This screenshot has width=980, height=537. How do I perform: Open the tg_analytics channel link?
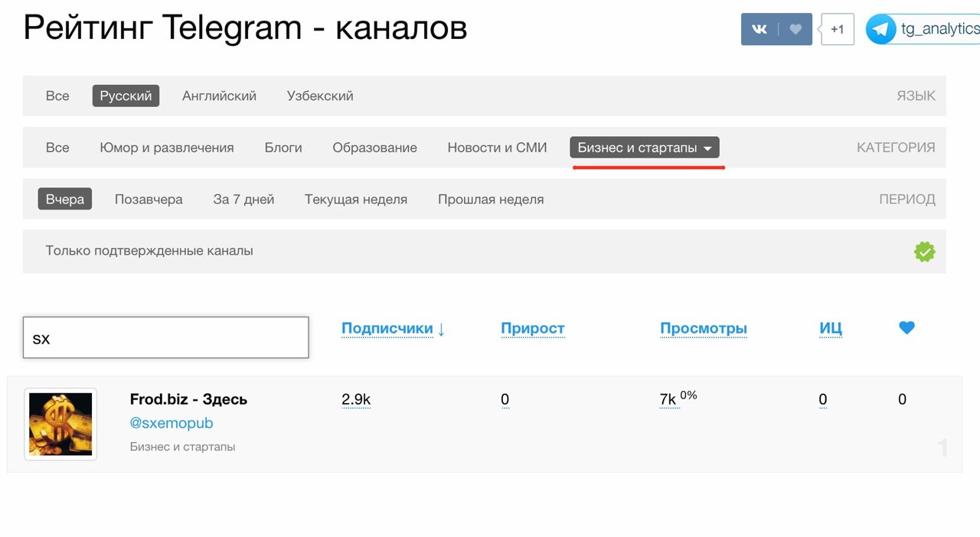tap(940, 29)
